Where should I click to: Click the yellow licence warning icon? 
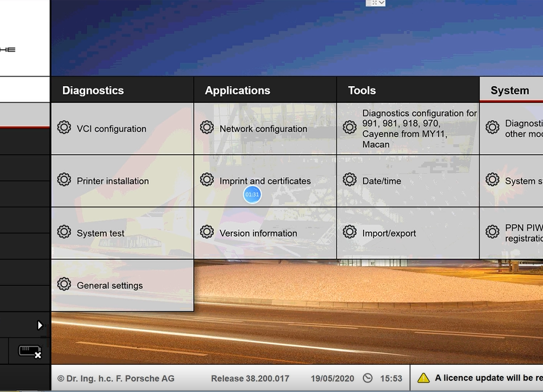tap(423, 378)
